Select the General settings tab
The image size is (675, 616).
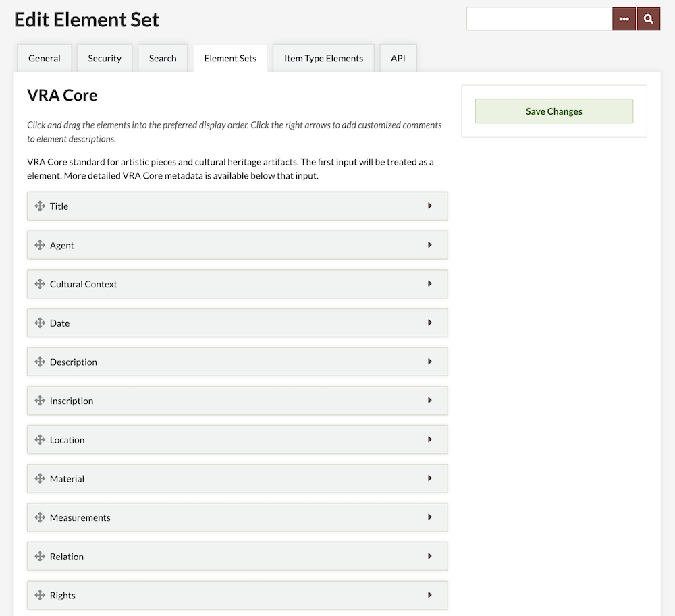pos(44,58)
